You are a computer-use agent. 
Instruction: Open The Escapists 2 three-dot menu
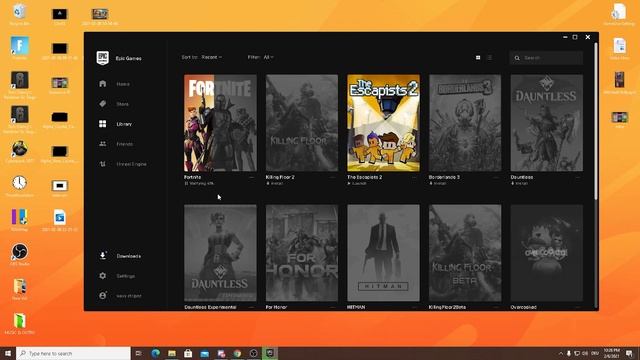[x=415, y=178]
